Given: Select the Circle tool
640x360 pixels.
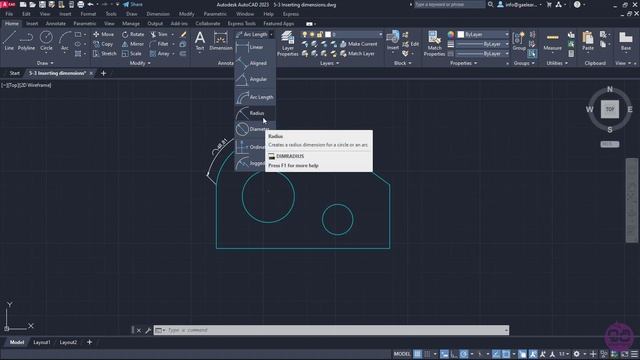Looking at the screenshot, I should 46,41.
